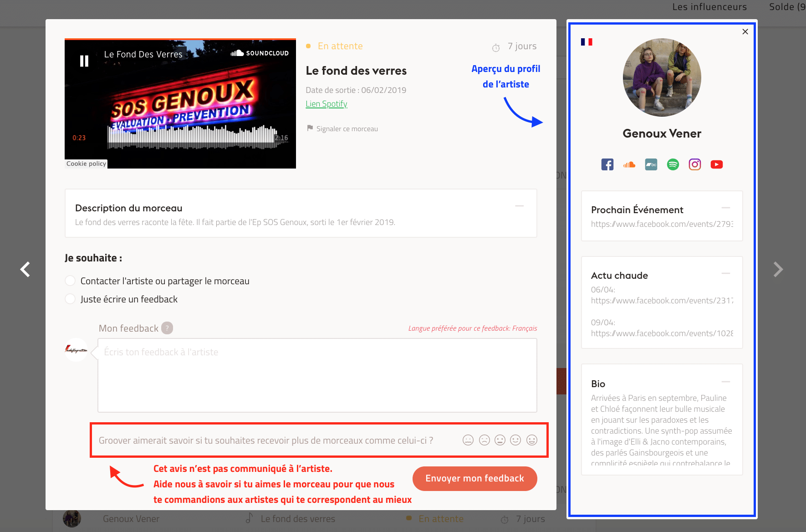Click the Langue préférée pour ce feedback text
This screenshot has height=532, width=806.
point(473,328)
